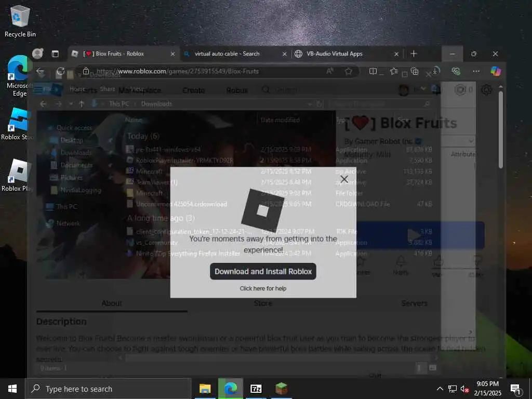Open the Click here for help link
The image size is (532, 399).
263,288
